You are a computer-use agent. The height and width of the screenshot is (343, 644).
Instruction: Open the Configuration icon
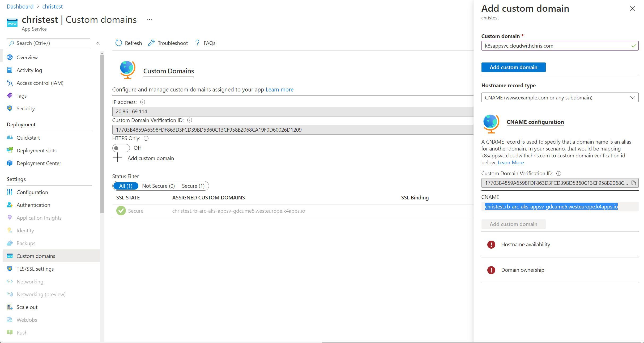coord(10,192)
